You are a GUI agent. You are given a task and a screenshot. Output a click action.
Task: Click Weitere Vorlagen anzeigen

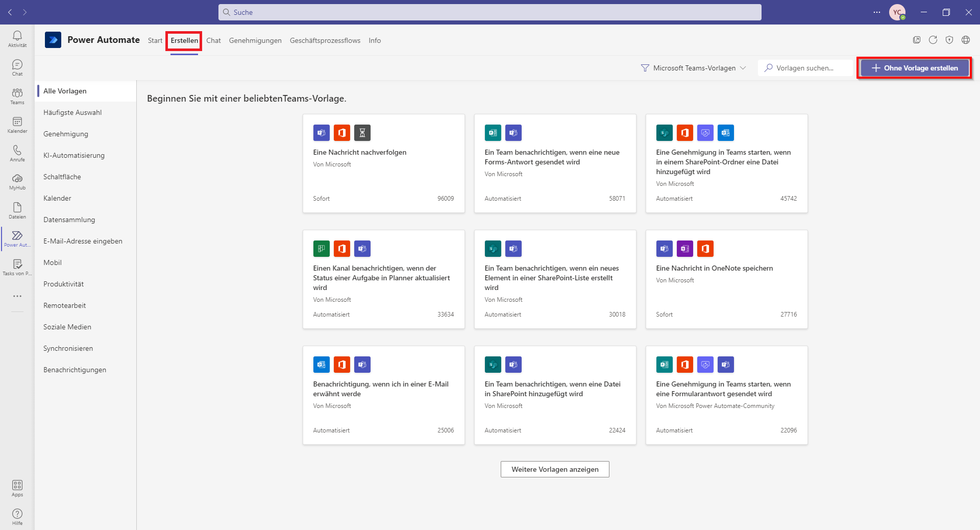554,469
